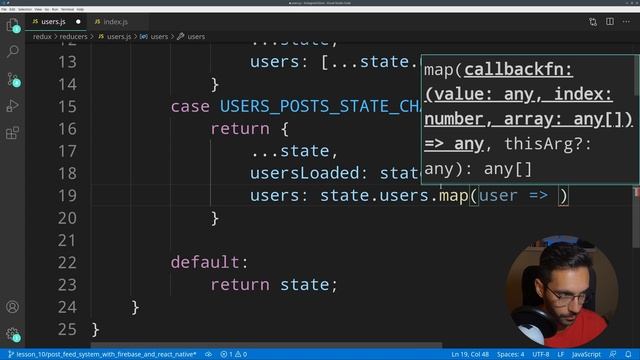Open the File menu
Screen dimensions: 640x360
click(x=4, y=9)
